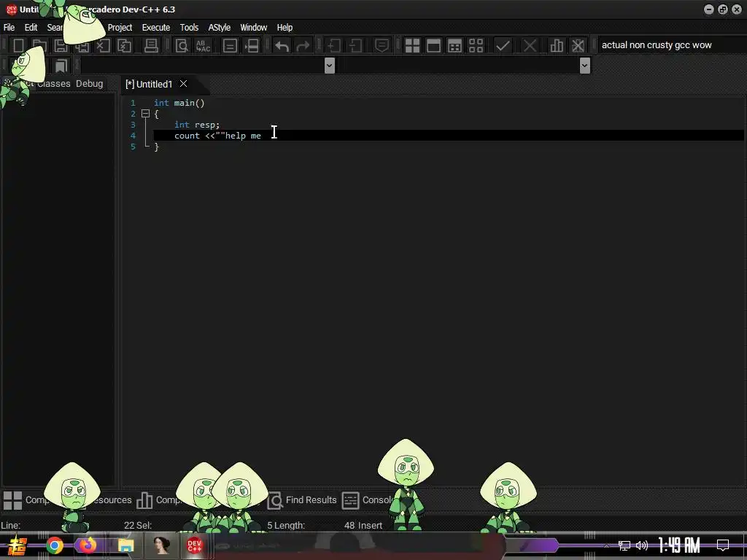Toggle comment with the speech-bubble icon
The height and width of the screenshot is (560, 747).
pos(382,46)
